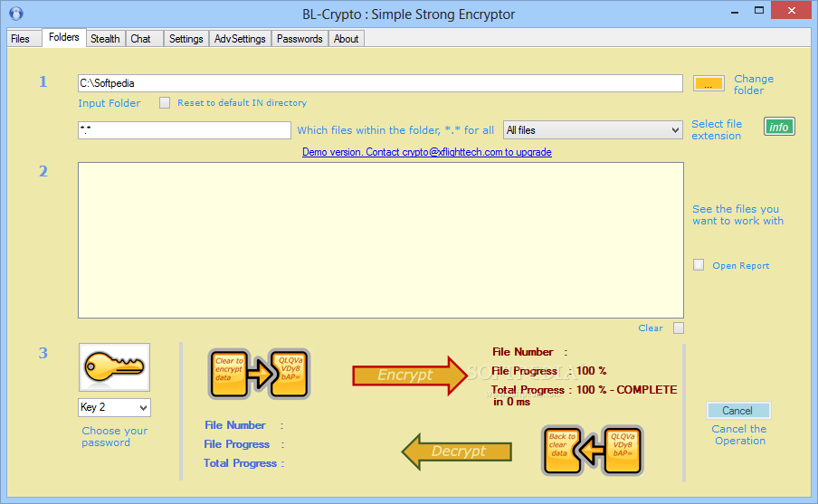The image size is (818, 504).
Task: Click the 'Cancel the Operation' text
Action: pos(739,434)
